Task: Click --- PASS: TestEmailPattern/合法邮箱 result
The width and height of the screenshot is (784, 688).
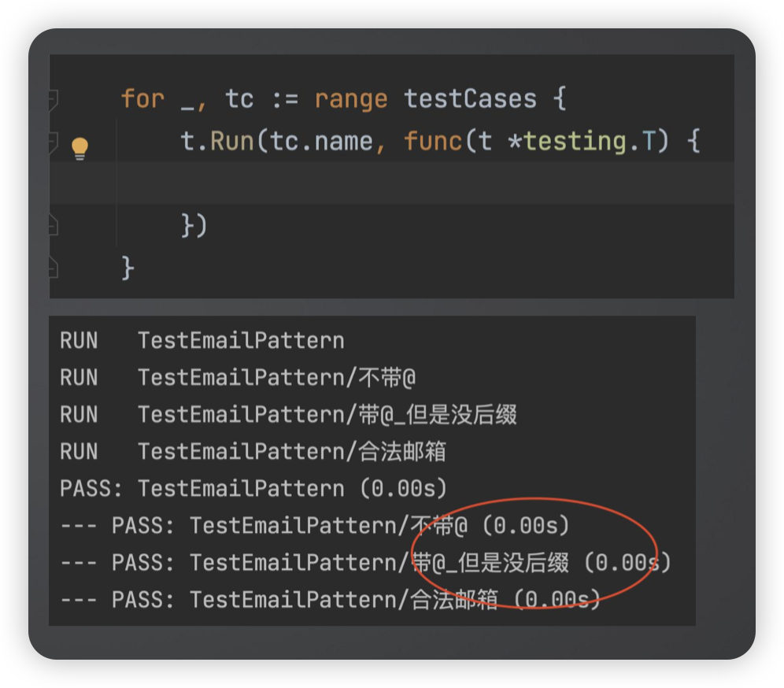Action: 331,600
